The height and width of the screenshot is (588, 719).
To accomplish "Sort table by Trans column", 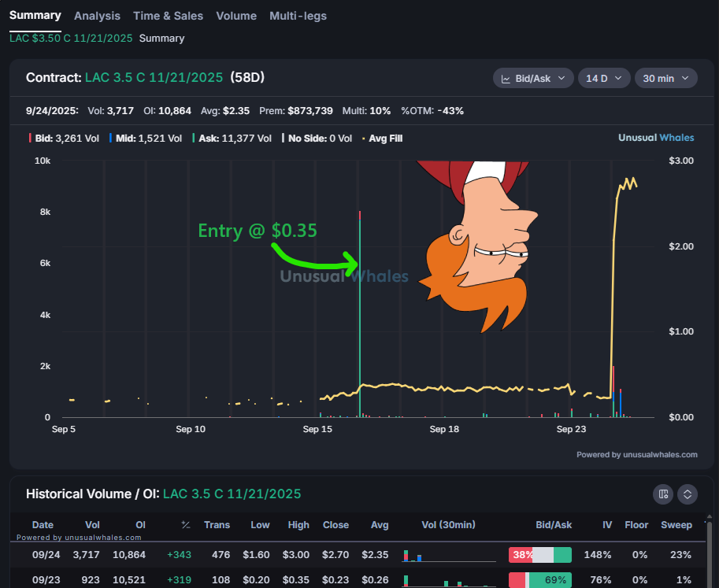I will tap(217, 525).
